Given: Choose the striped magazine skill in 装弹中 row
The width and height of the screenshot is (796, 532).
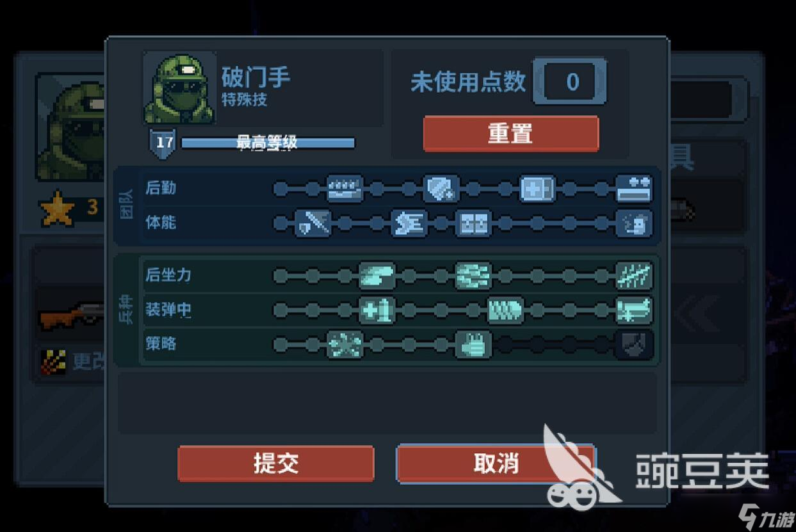Looking at the screenshot, I should pos(505,310).
